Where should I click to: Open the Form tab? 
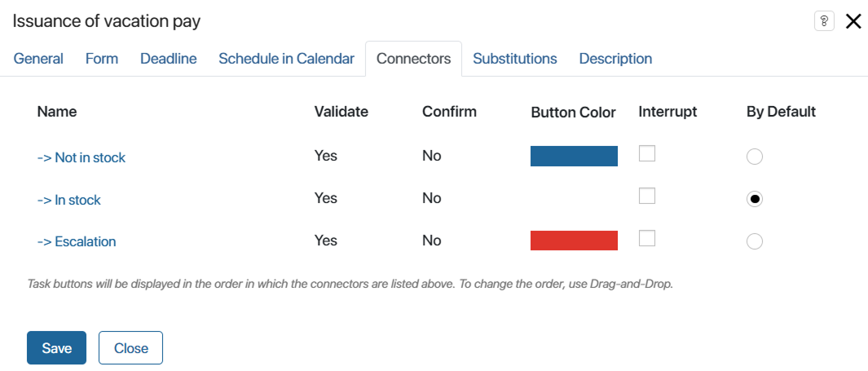(x=102, y=59)
